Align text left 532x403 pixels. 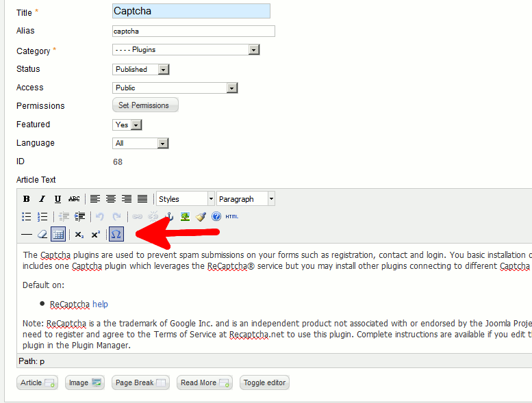(95, 199)
